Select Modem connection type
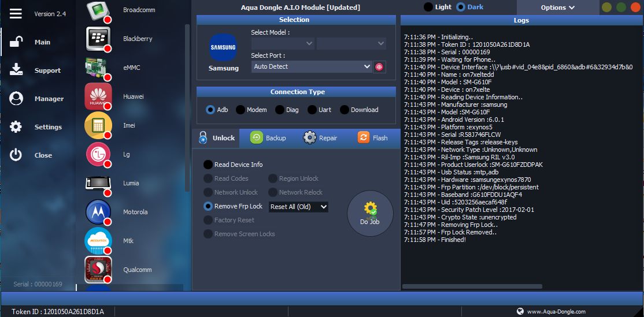644x317 pixels. point(240,110)
